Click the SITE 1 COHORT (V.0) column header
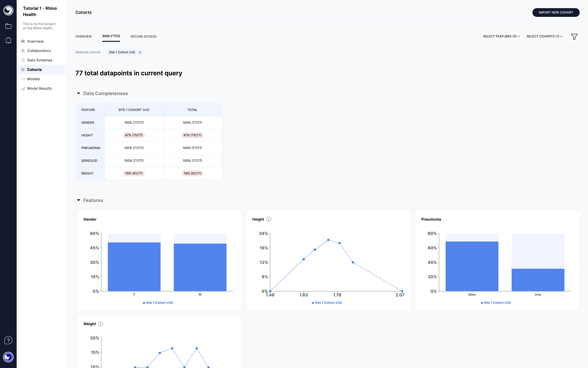Viewport: 588px width, 368px height. click(134, 110)
